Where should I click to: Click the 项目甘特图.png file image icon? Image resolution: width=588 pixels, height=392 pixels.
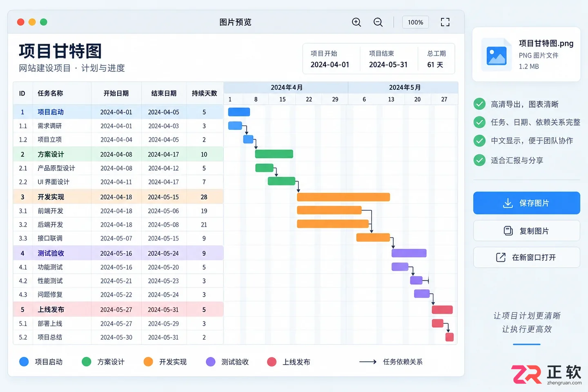tap(497, 55)
